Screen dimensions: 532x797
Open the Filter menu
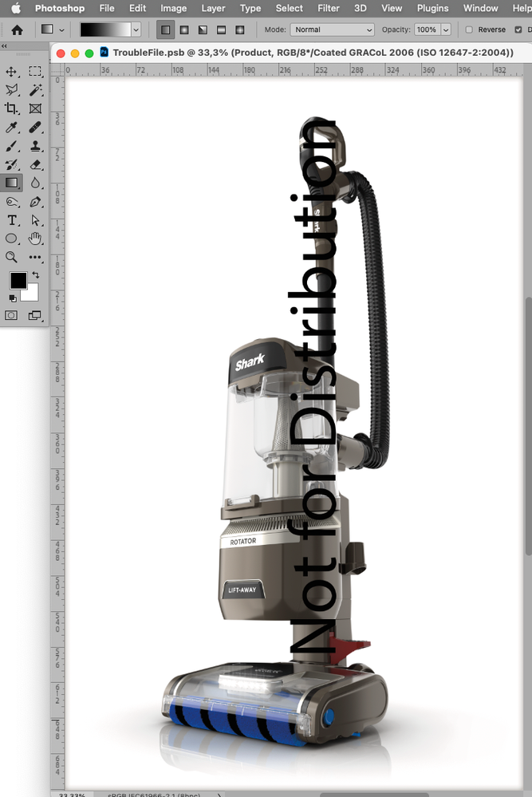[329, 8]
